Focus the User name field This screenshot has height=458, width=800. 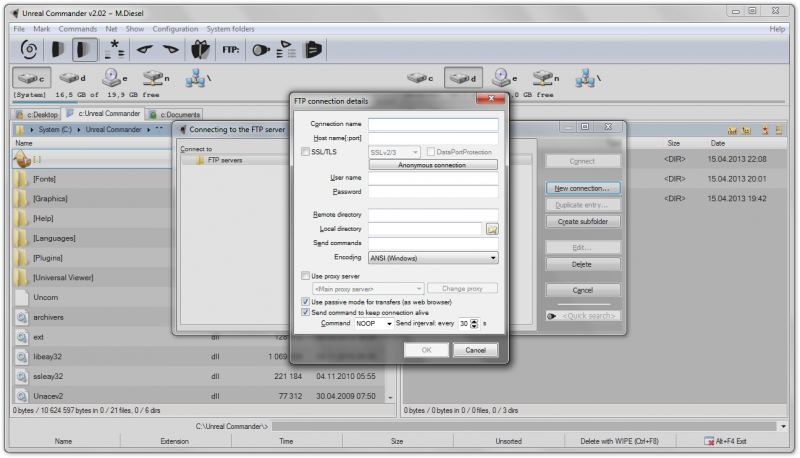pyautogui.click(x=433, y=177)
